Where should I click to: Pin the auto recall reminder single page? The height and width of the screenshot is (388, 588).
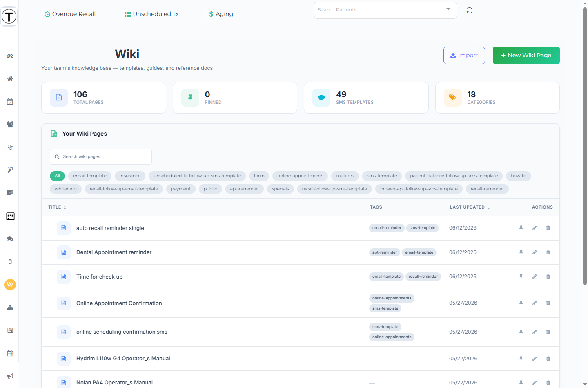tap(521, 228)
